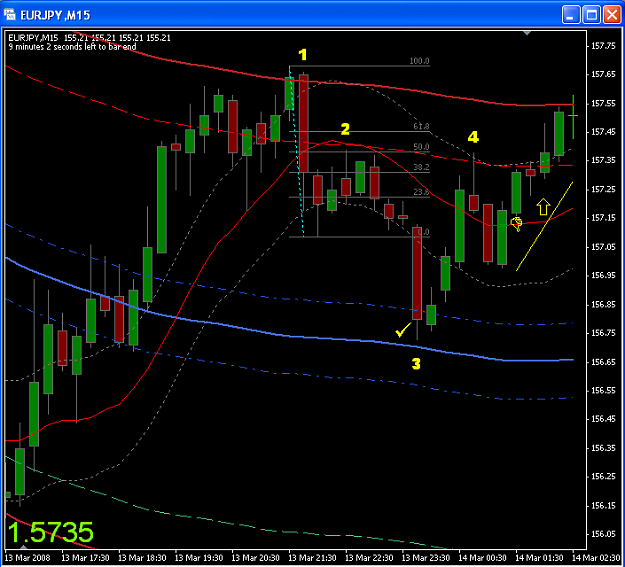Image resolution: width=625 pixels, height=567 pixels.
Task: Click the 157.15 price on the scale
Action: tap(603, 218)
